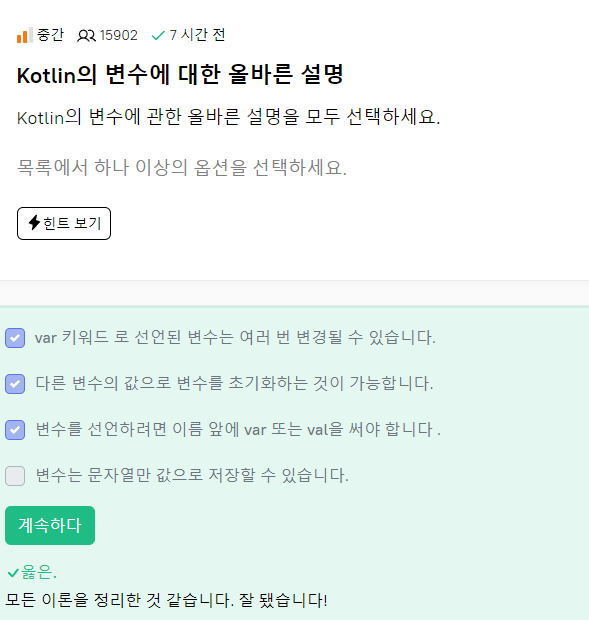Toggle checkbox for var 또는 val을 써야 합니다
This screenshot has height=620, width=589.
click(15, 429)
